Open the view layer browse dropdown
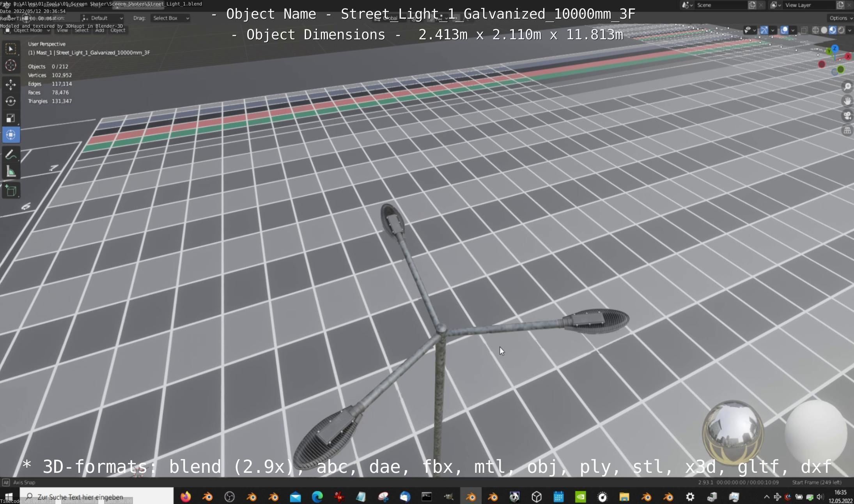Screen dimensions: 854x504 pos(776,5)
